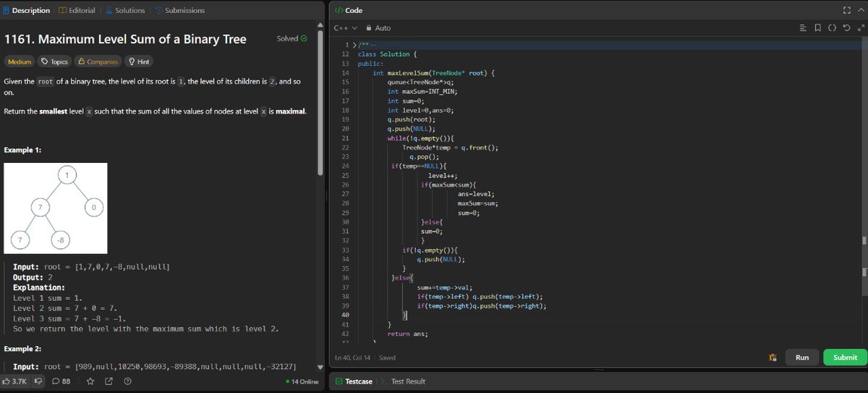Submit the solution
The image size is (868, 393).
tap(845, 358)
